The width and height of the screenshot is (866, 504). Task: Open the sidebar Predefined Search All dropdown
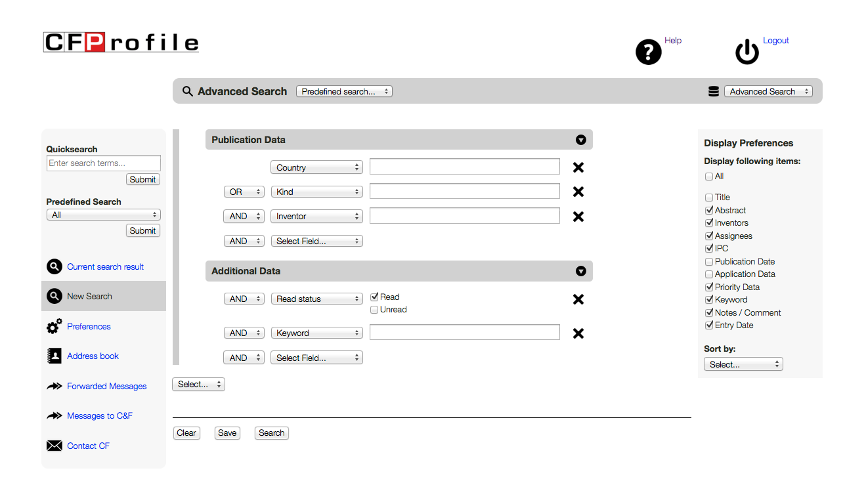103,215
